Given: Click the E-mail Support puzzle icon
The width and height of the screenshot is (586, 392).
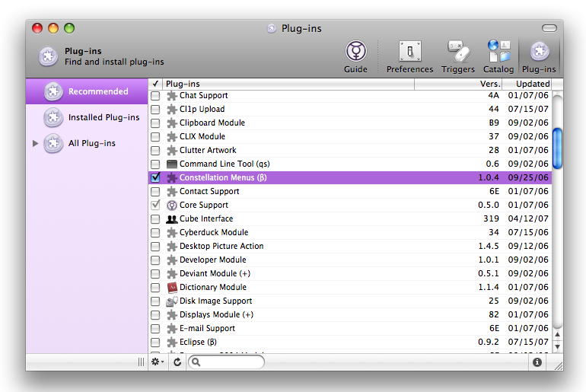Looking at the screenshot, I should [x=171, y=329].
